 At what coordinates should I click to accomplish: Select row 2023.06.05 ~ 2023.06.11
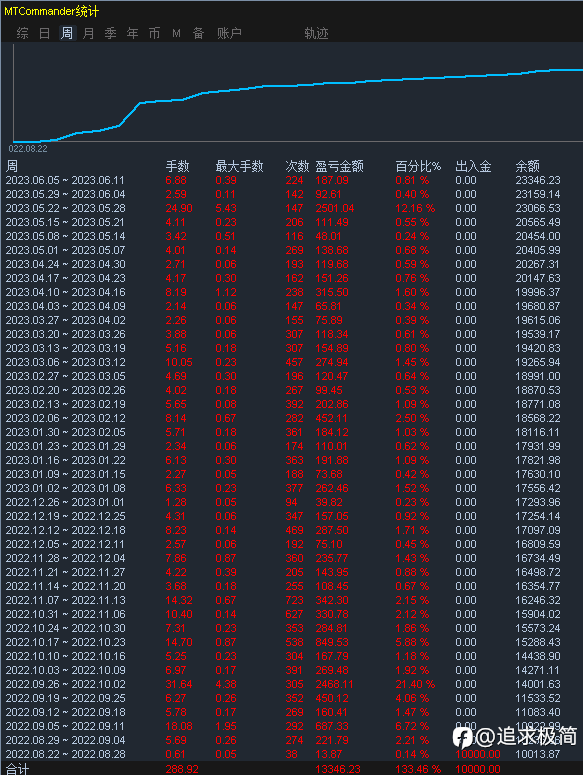click(292, 180)
